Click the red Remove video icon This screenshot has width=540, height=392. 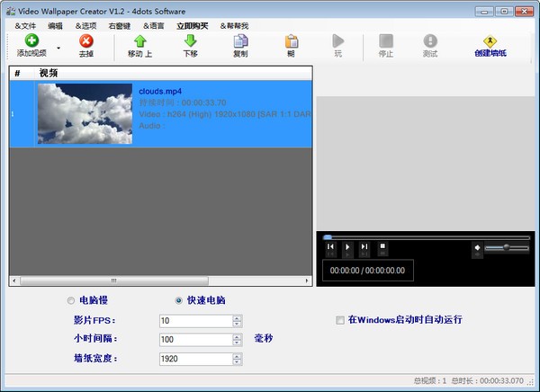point(86,41)
